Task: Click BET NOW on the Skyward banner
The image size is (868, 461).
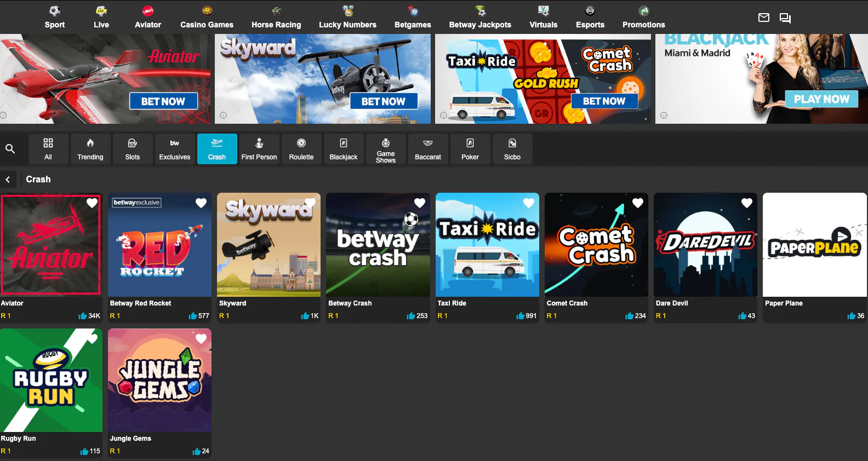Action: [x=384, y=101]
